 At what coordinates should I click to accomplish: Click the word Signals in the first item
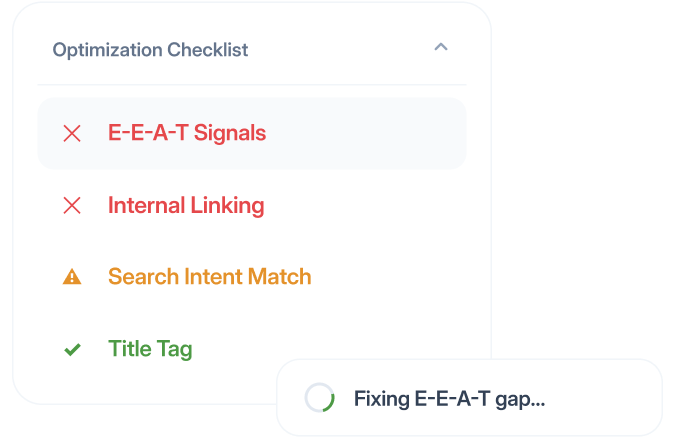[x=230, y=133]
